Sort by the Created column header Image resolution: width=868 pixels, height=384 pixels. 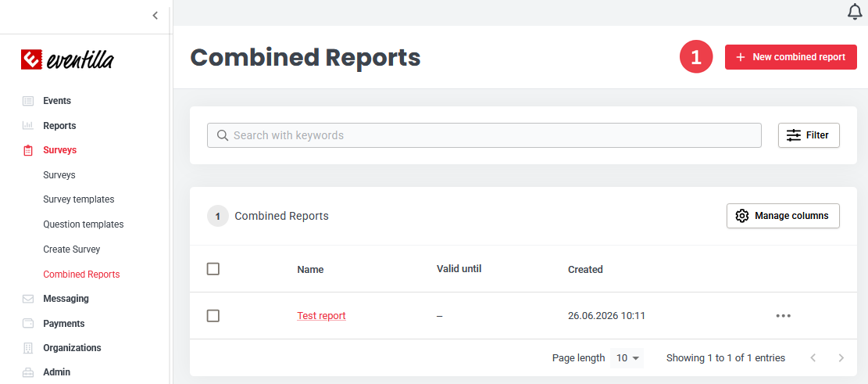tap(585, 270)
